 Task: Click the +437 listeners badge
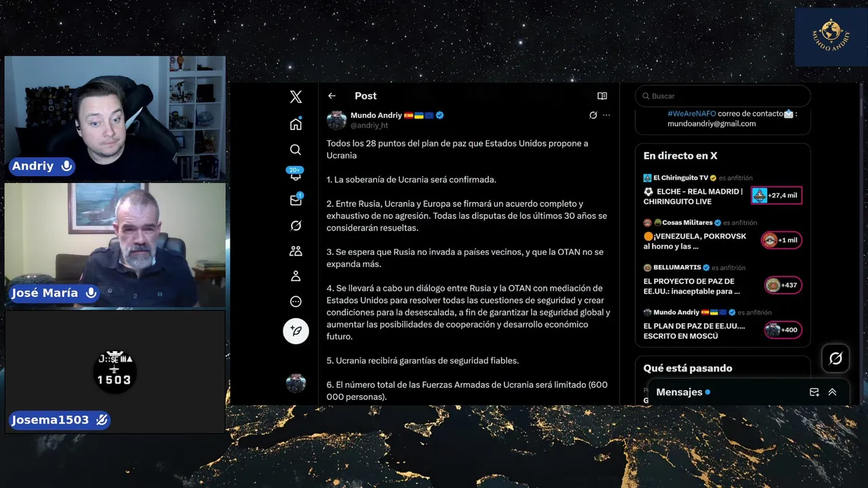[x=783, y=285]
